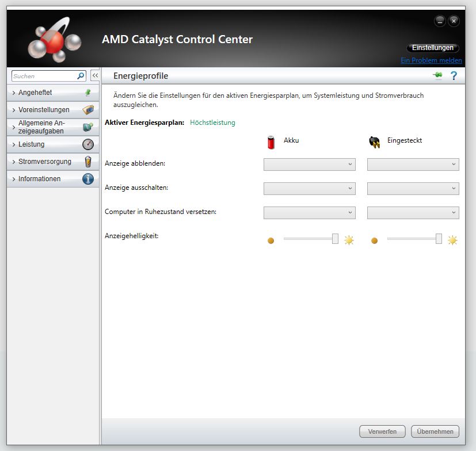Select the Leistung menu label
Viewport: 476px width, 451px height.
pos(31,144)
